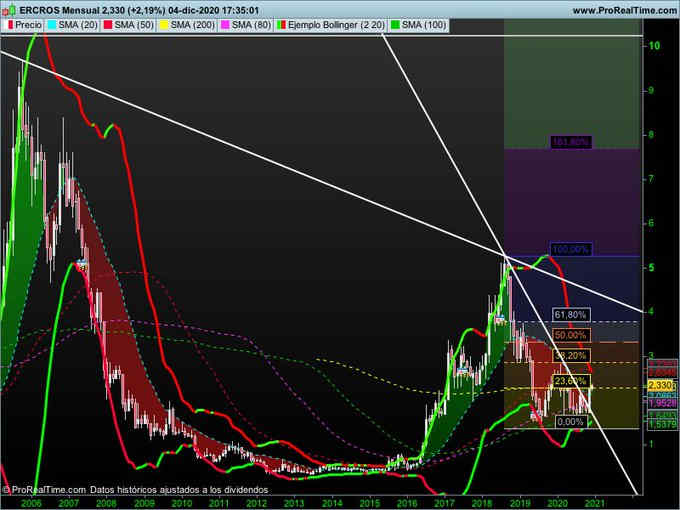Select the 38,20% Fibonacci level label
Viewport: 680px width, 510px height.
[571, 356]
